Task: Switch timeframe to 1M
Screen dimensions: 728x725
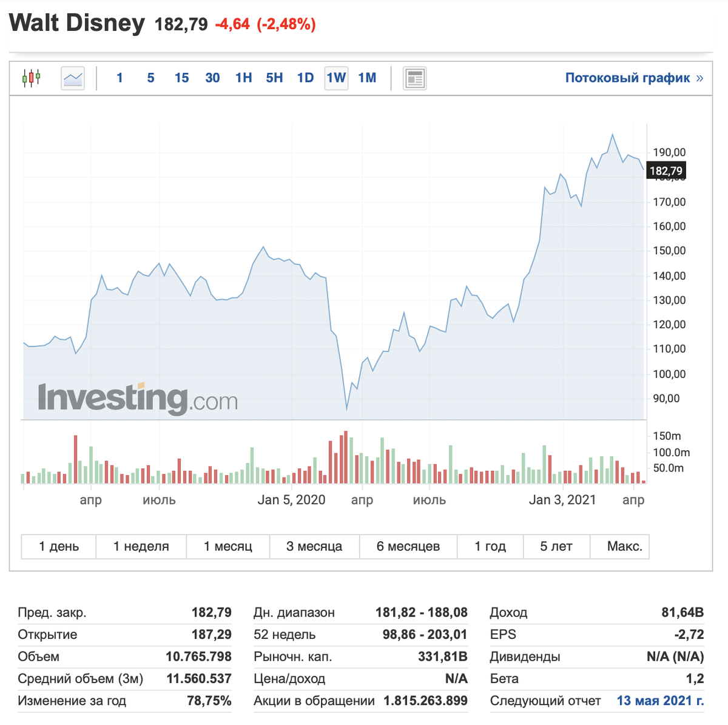Action: click(x=366, y=78)
